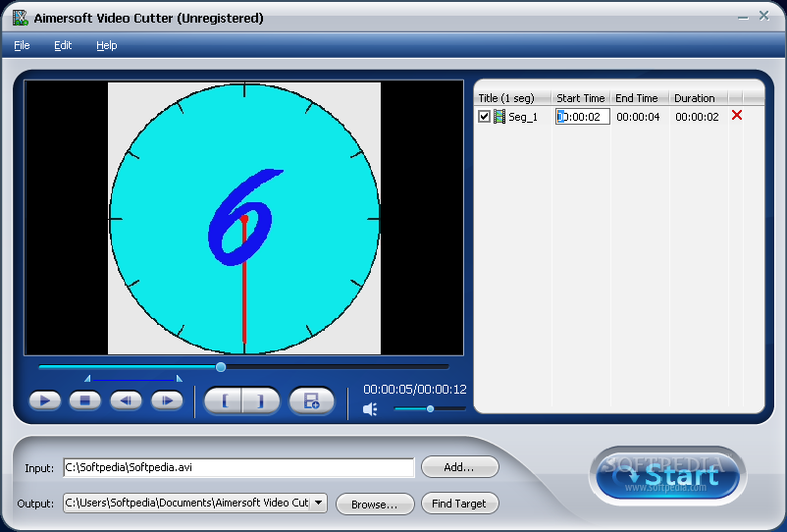Click the End Time column header
The width and height of the screenshot is (787, 532).
640,98
